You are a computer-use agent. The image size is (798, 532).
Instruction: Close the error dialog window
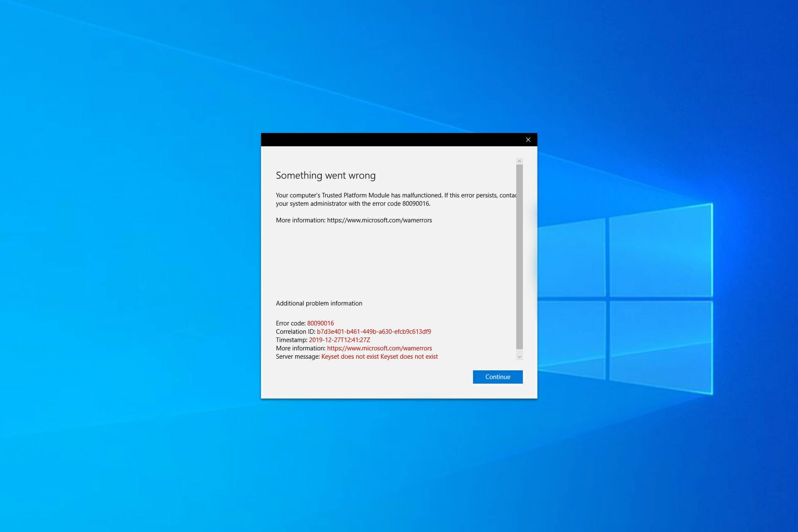tap(528, 140)
